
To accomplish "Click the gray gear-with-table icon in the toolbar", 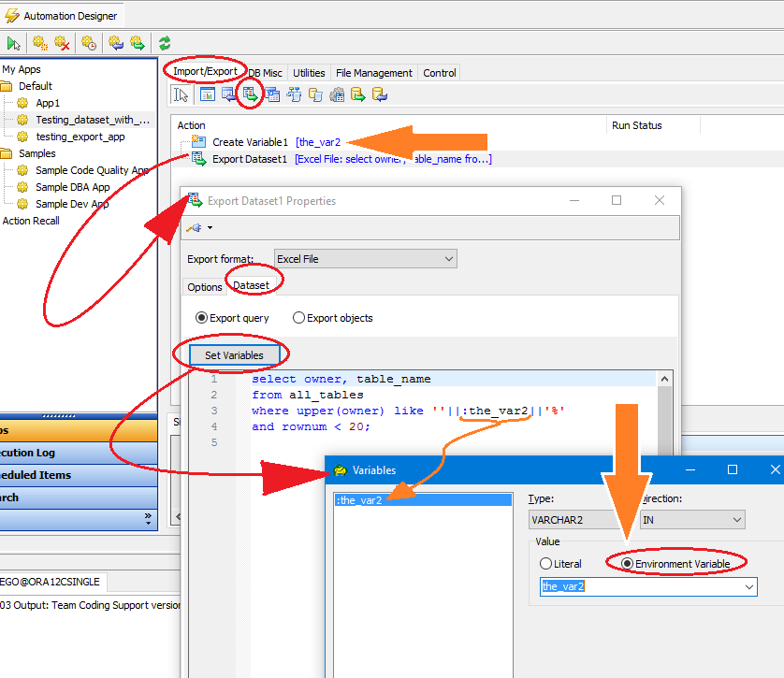I will [x=337, y=94].
